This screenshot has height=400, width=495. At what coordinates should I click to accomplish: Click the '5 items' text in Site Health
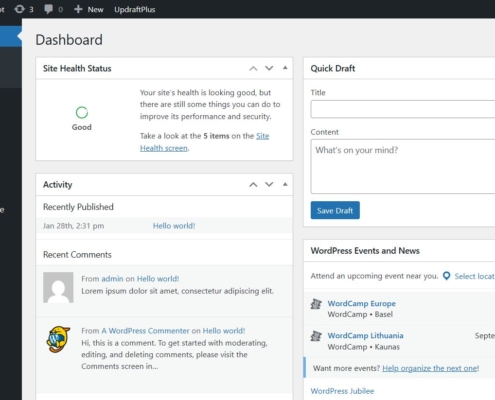click(216, 136)
